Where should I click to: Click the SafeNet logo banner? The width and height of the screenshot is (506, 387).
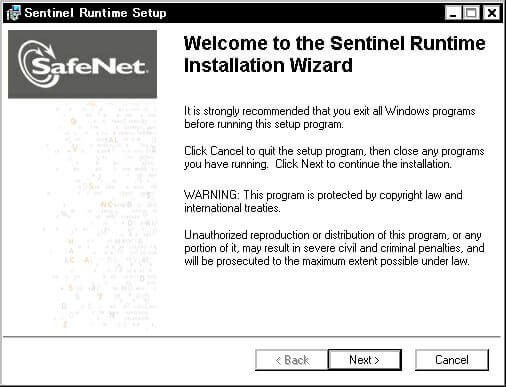click(82, 64)
